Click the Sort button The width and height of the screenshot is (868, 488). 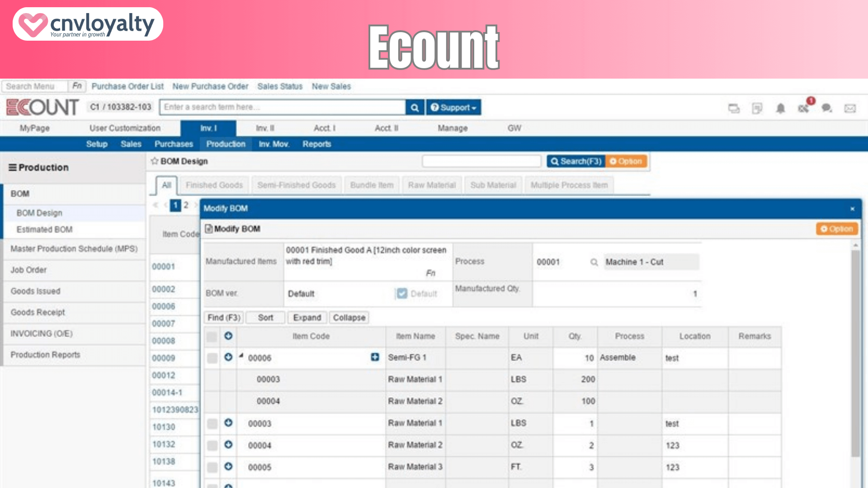pos(265,318)
